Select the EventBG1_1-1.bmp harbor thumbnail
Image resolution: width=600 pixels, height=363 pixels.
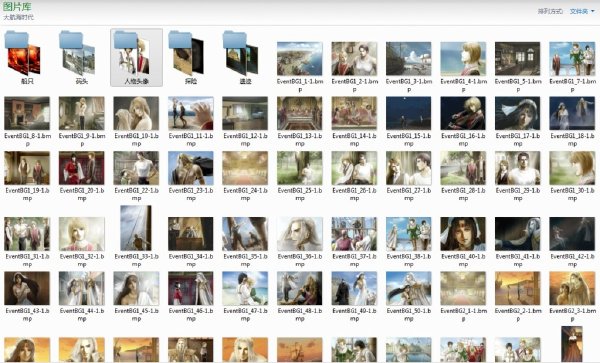tap(300, 59)
